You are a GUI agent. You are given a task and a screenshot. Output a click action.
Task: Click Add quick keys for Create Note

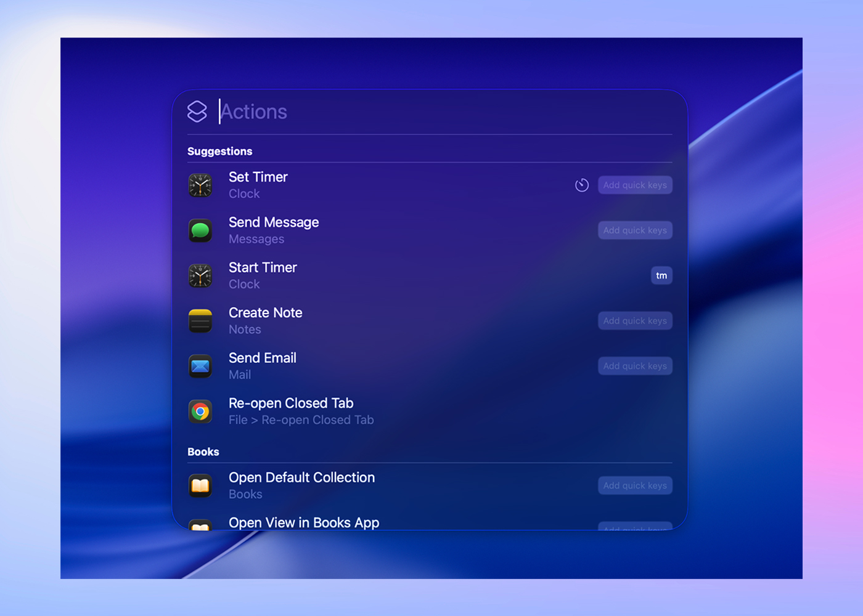coord(635,320)
